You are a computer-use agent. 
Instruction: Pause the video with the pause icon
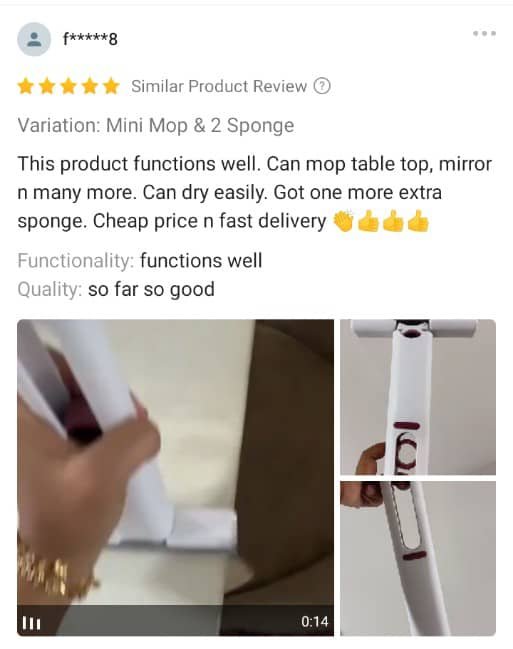[x=31, y=623]
